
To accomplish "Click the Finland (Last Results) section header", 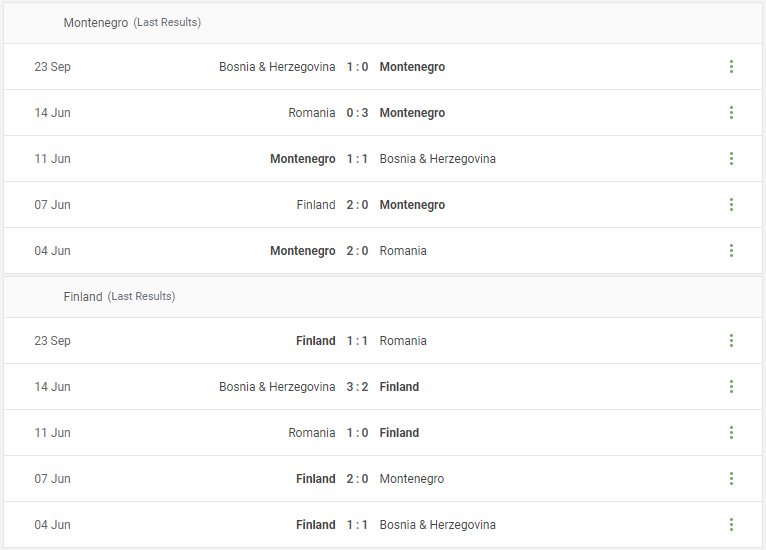I will point(383,297).
